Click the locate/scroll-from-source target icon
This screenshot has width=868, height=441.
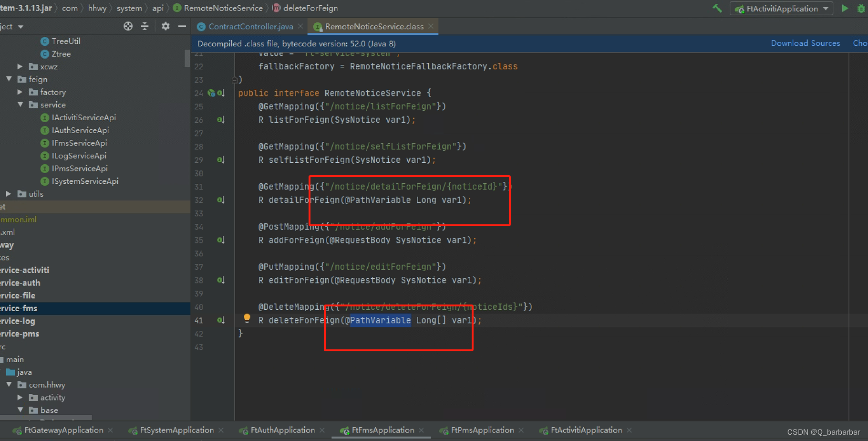click(128, 26)
